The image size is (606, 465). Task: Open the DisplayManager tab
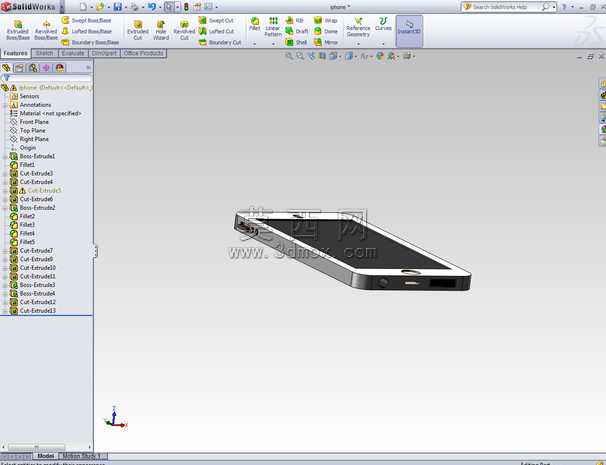60,68
